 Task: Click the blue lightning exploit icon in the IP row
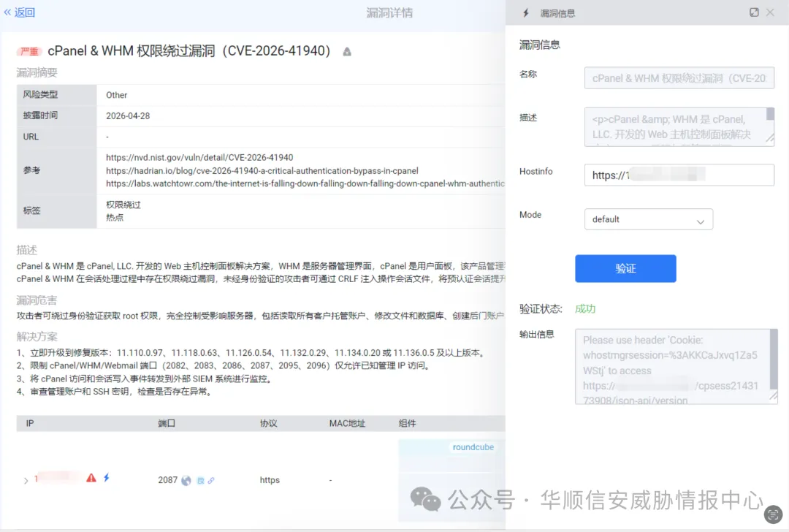pos(107,478)
